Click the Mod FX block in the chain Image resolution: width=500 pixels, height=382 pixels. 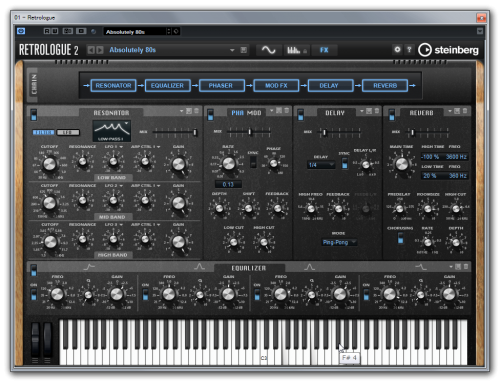[x=276, y=86]
